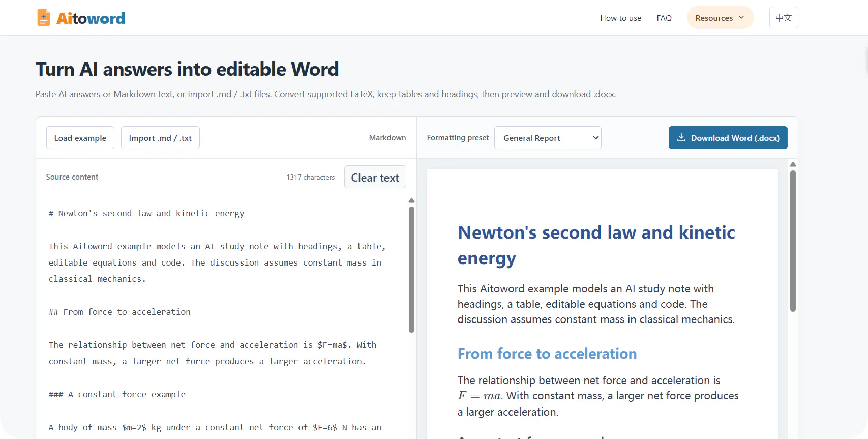The image size is (868, 439).
Task: Click source line '### A constant-force example'
Action: 117,394
